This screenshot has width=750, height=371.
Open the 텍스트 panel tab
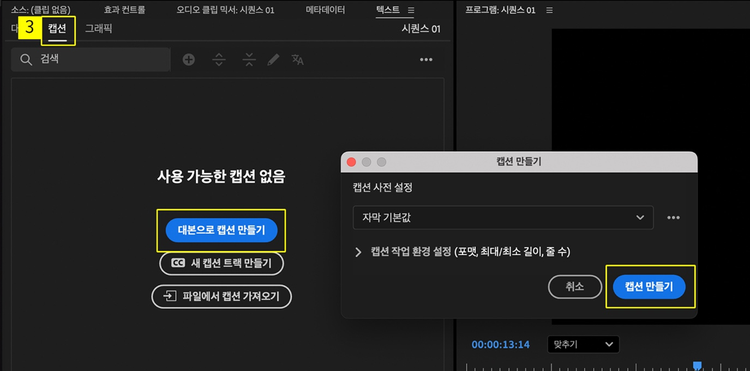point(388,10)
